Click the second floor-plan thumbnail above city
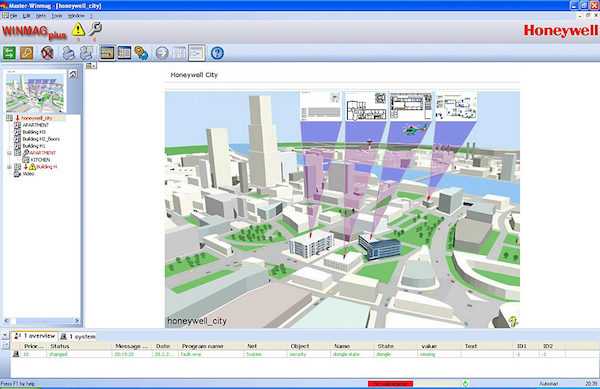Image resolution: width=600 pixels, height=389 pixels. (366, 107)
